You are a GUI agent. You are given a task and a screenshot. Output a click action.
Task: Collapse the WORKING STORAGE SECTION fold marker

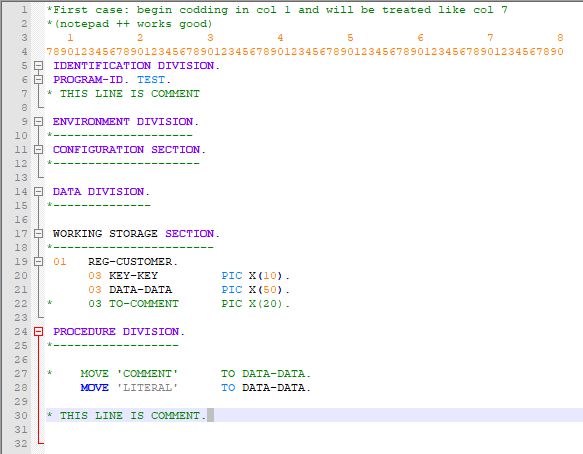pyautogui.click(x=38, y=234)
